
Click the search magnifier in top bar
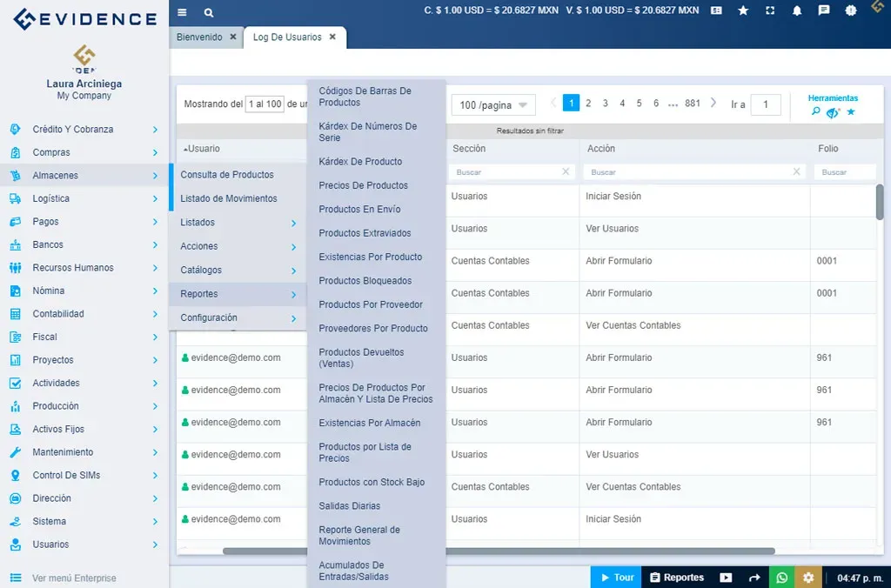click(x=209, y=13)
